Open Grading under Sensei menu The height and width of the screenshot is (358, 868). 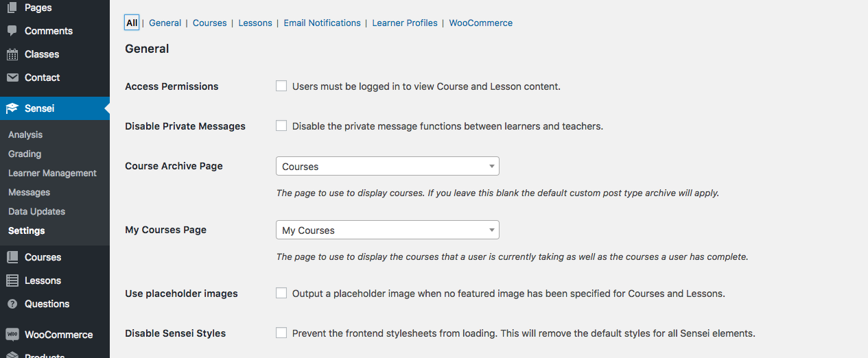(25, 154)
